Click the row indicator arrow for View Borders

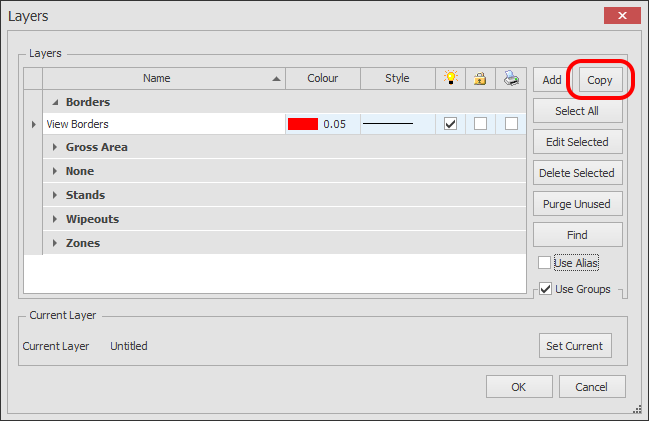click(34, 124)
